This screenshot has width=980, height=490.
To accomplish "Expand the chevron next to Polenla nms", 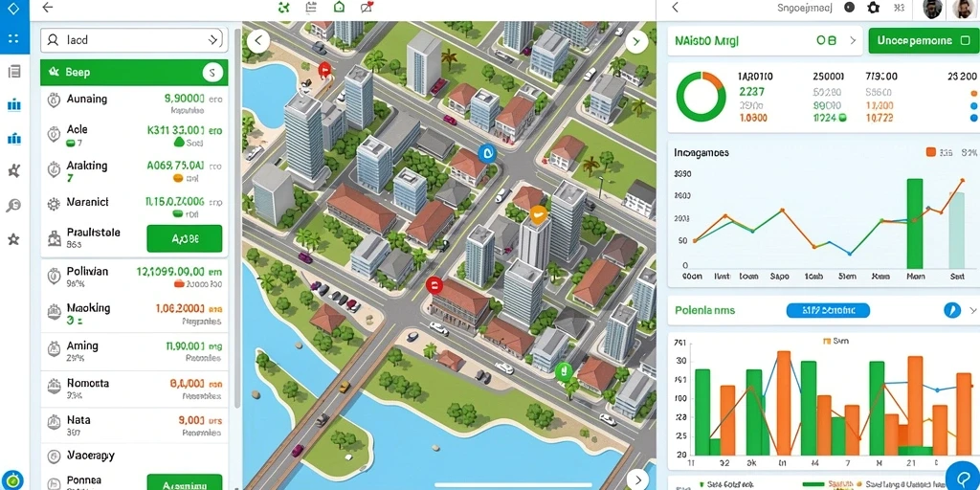I will click(972, 310).
